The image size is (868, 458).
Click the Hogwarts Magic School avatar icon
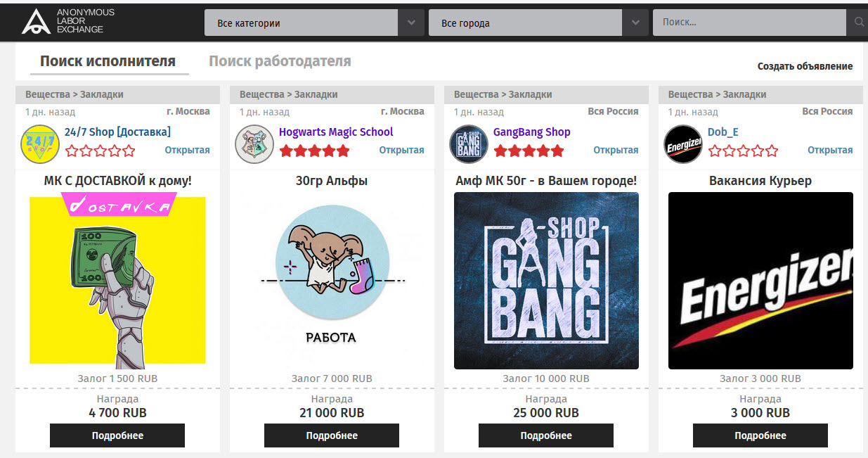[x=254, y=144]
